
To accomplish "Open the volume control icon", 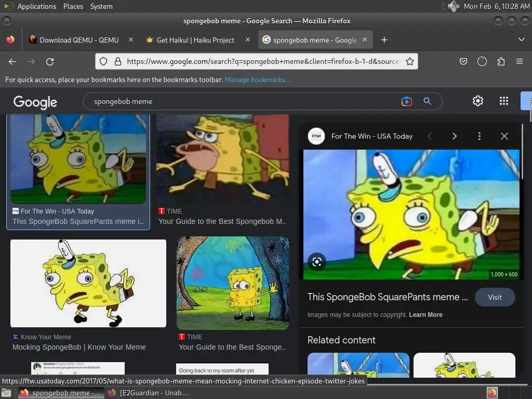I will [x=453, y=6].
